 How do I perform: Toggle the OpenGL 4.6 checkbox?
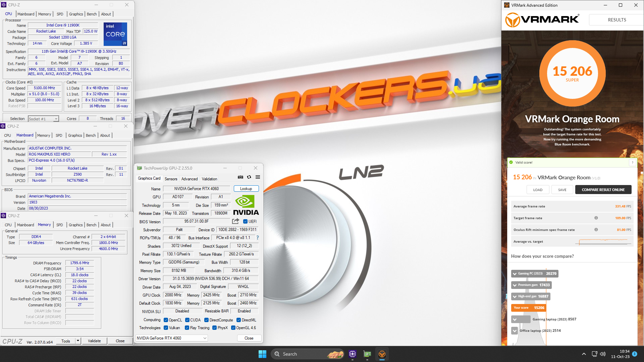point(233,328)
